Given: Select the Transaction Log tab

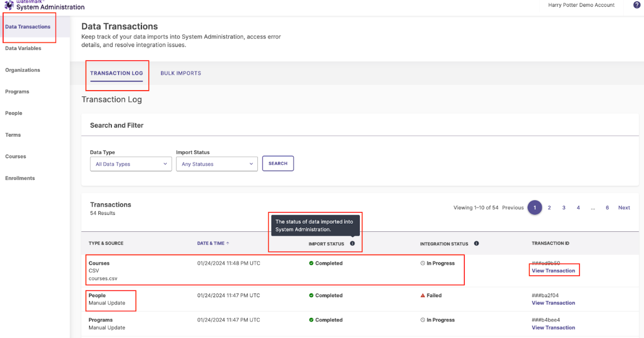Looking at the screenshot, I should (x=117, y=73).
